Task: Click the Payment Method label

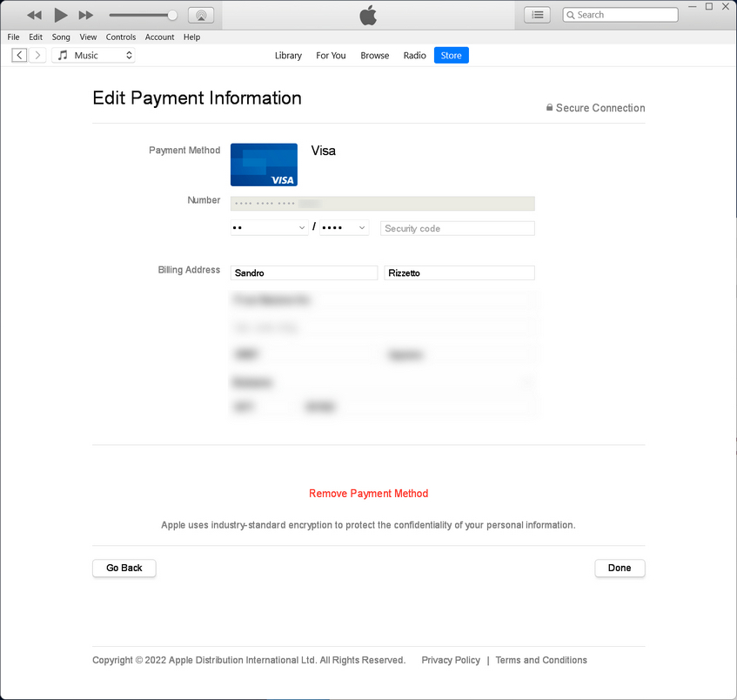Action: 184,150
